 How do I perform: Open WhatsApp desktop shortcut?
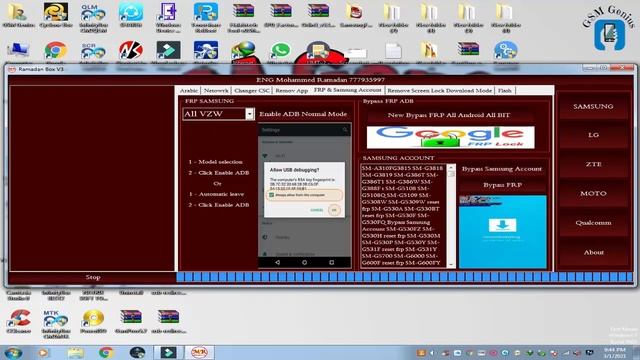(x=280, y=51)
